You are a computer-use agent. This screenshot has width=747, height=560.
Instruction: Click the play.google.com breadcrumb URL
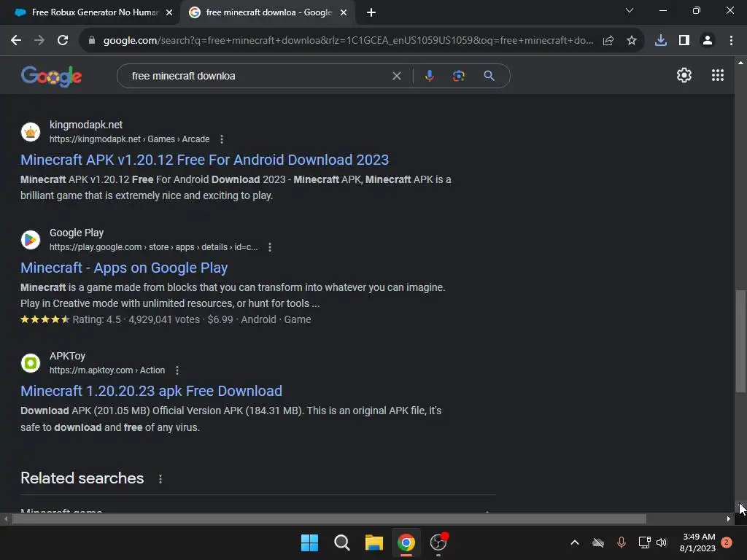(153, 247)
